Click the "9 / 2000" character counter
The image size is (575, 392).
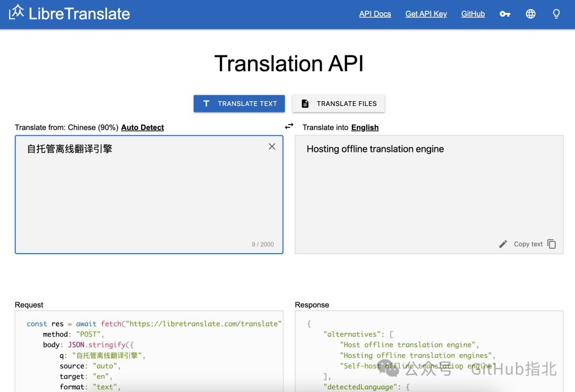(x=262, y=244)
